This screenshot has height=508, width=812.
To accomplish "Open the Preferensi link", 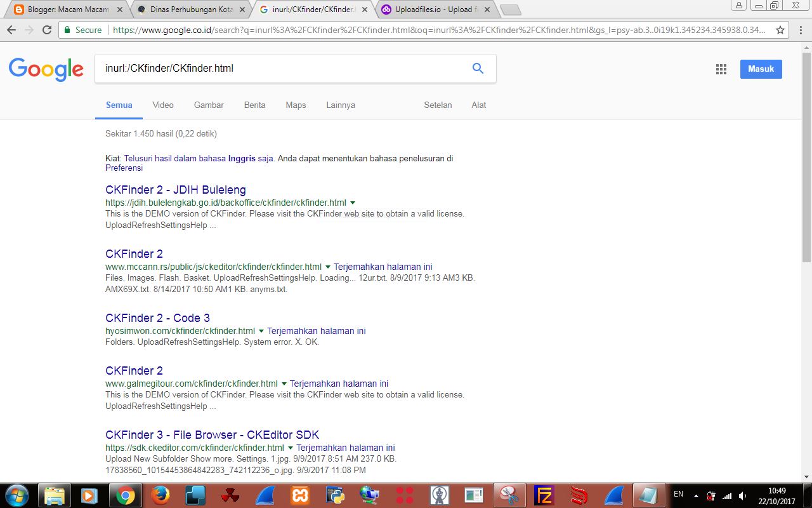I will (x=124, y=168).
